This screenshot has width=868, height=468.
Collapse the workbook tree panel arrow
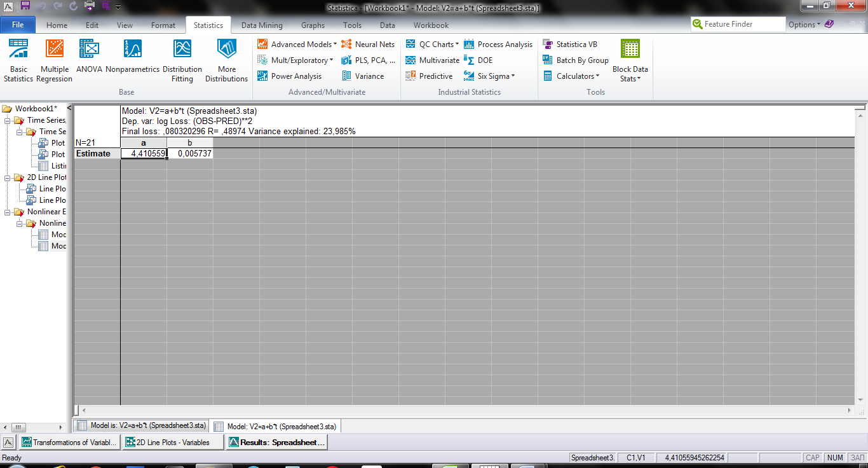pyautogui.click(x=69, y=108)
